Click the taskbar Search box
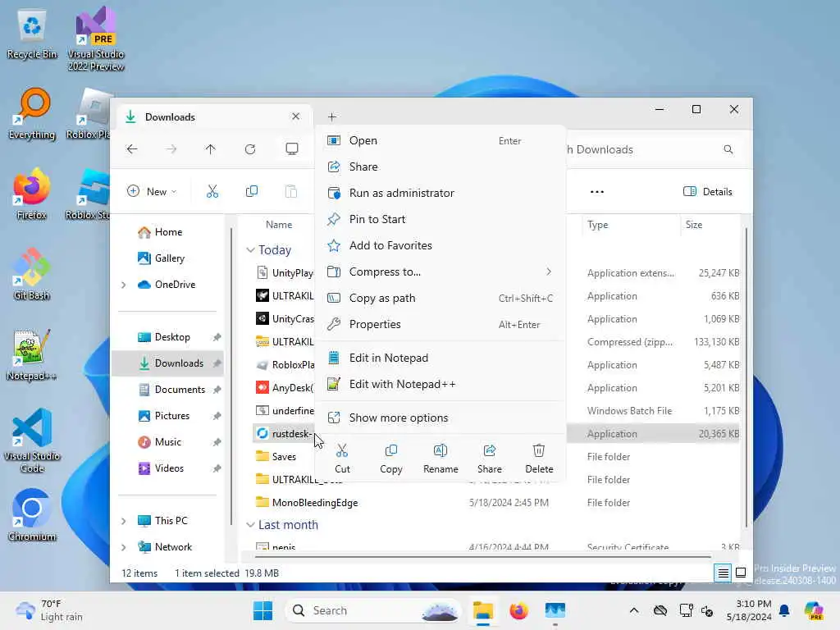Image resolution: width=840 pixels, height=630 pixels. tap(373, 610)
